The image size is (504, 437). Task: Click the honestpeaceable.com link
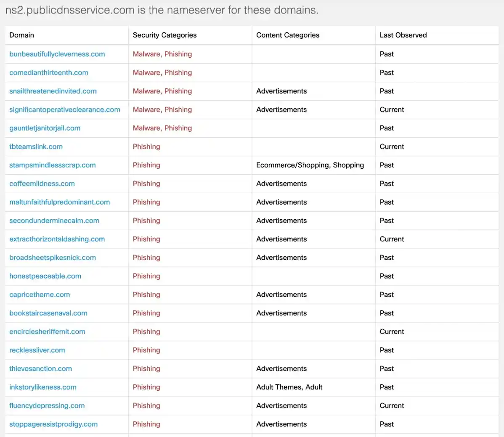[45, 276]
